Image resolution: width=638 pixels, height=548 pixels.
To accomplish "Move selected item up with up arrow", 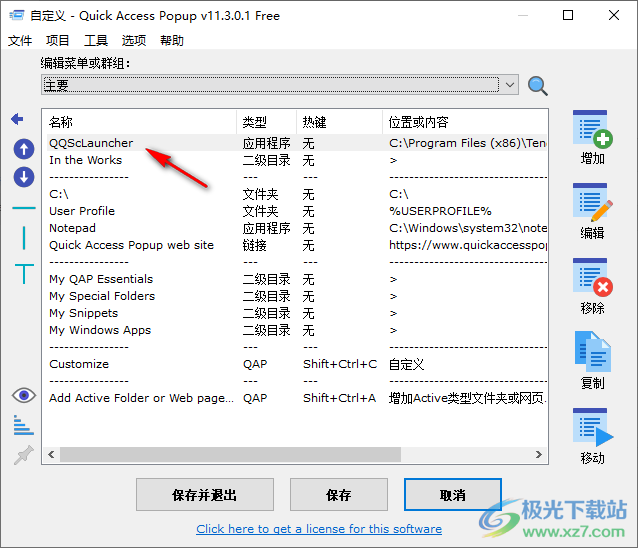I will (x=24, y=149).
